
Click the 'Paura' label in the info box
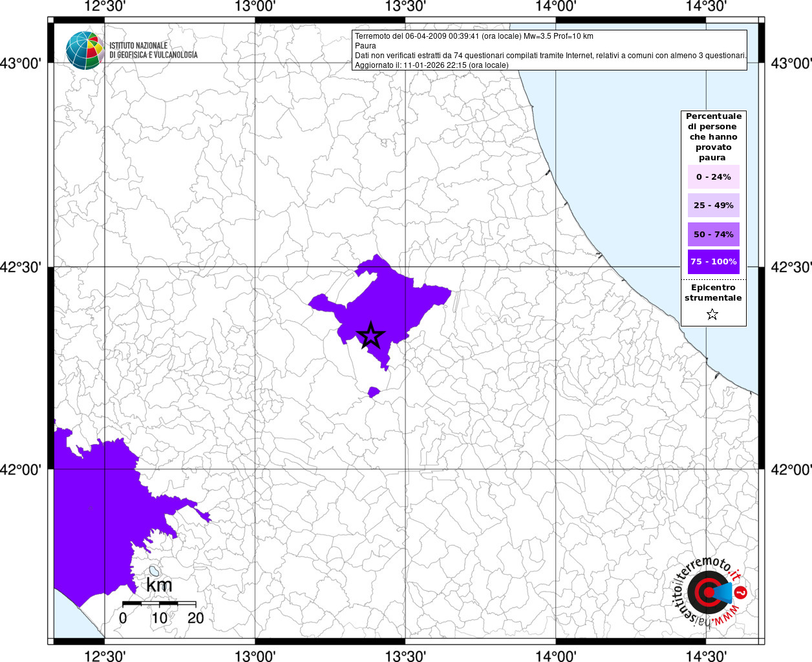(365, 46)
